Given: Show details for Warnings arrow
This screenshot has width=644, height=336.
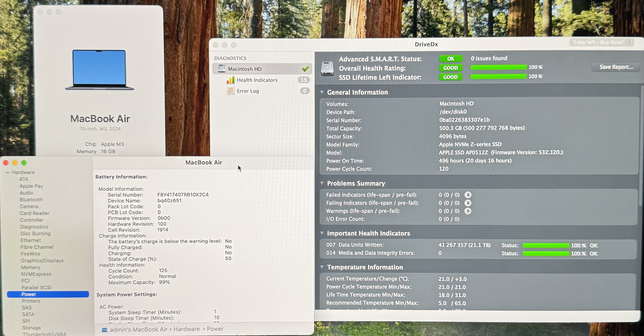Looking at the screenshot, I should pyautogui.click(x=468, y=211).
